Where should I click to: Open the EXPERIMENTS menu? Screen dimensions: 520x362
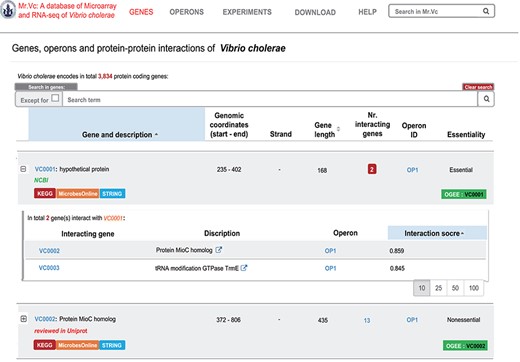point(247,12)
